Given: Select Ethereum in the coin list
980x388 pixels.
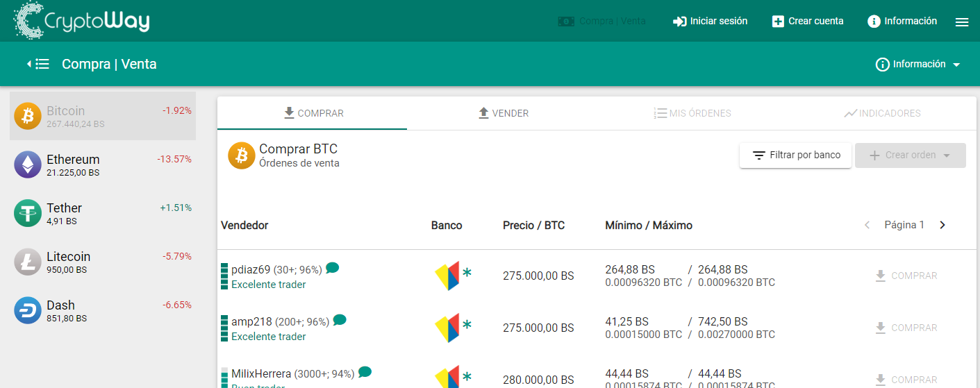Looking at the screenshot, I should pos(103,165).
